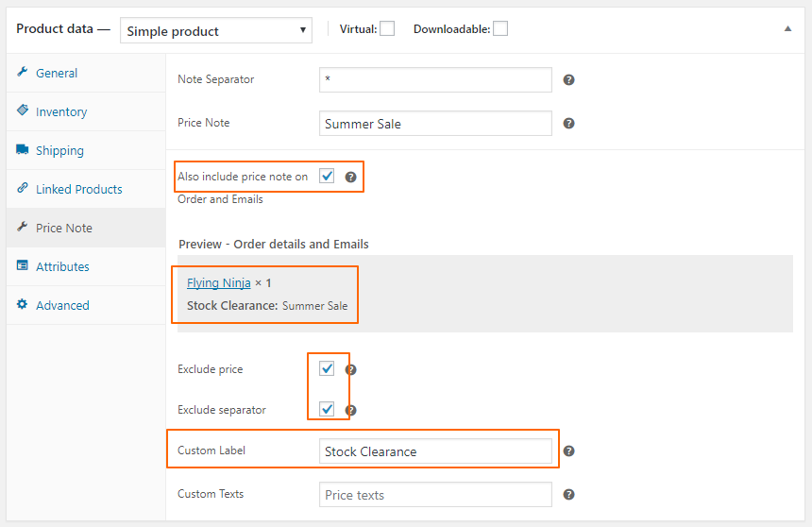This screenshot has width=812, height=527.
Task: Uncheck the Exclude price checkbox
Action: click(x=327, y=369)
